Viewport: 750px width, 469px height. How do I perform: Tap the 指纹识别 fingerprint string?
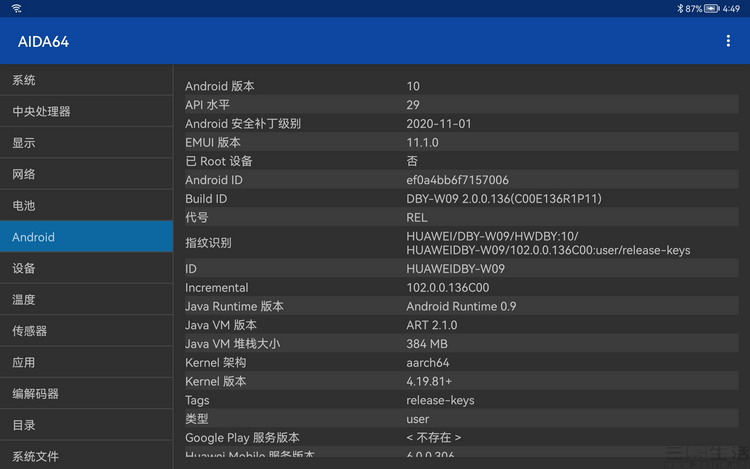click(x=548, y=243)
